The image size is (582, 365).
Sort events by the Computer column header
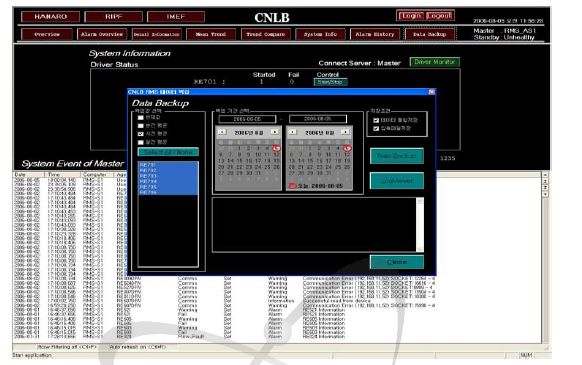point(97,174)
